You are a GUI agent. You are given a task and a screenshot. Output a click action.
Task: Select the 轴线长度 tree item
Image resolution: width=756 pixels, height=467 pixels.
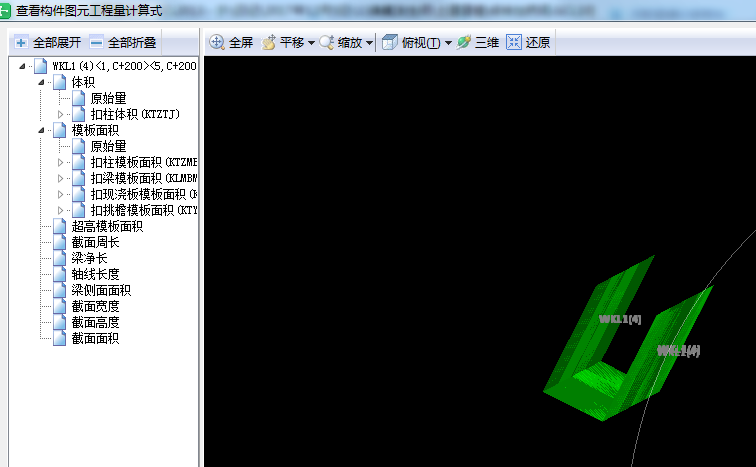point(95,274)
